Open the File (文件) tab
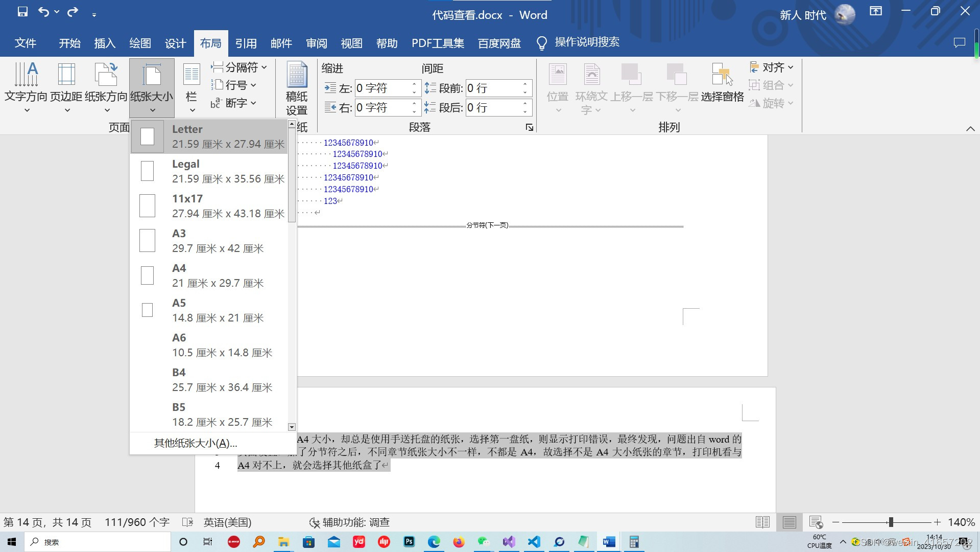Image resolution: width=980 pixels, height=552 pixels. coord(26,43)
